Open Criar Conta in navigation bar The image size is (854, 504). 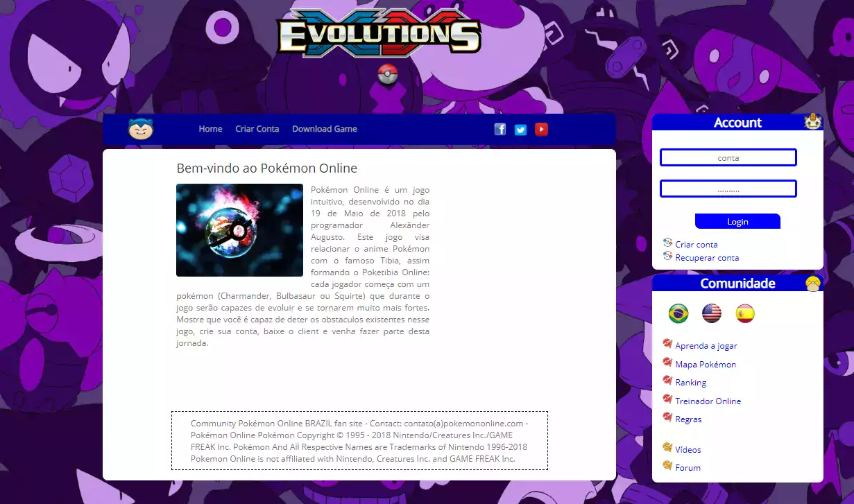pyautogui.click(x=257, y=129)
